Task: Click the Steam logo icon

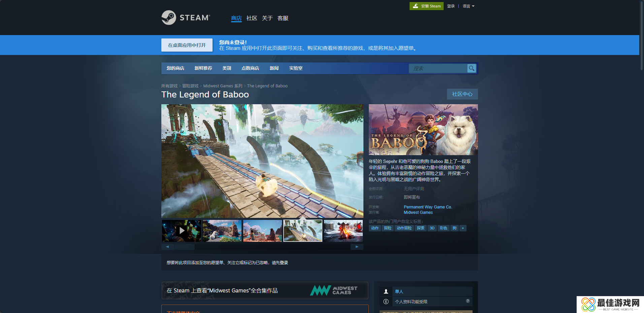Action: [x=169, y=18]
